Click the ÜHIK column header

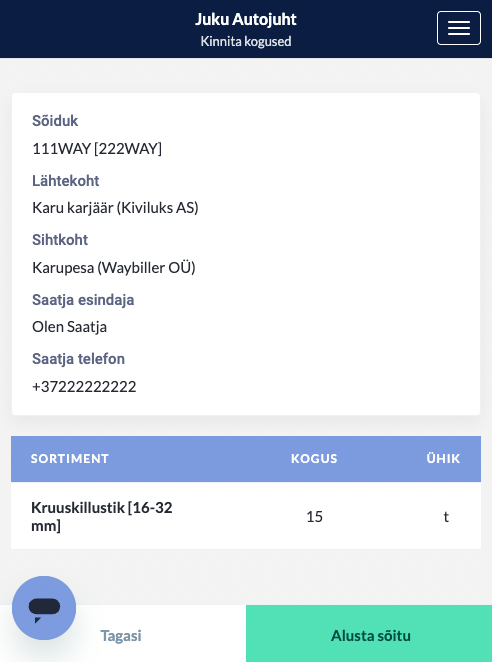[443, 459]
